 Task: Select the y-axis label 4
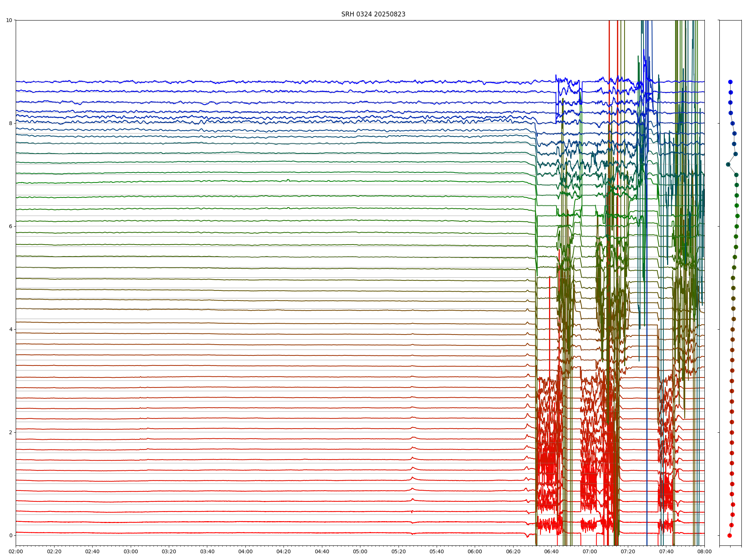[x=10, y=329]
